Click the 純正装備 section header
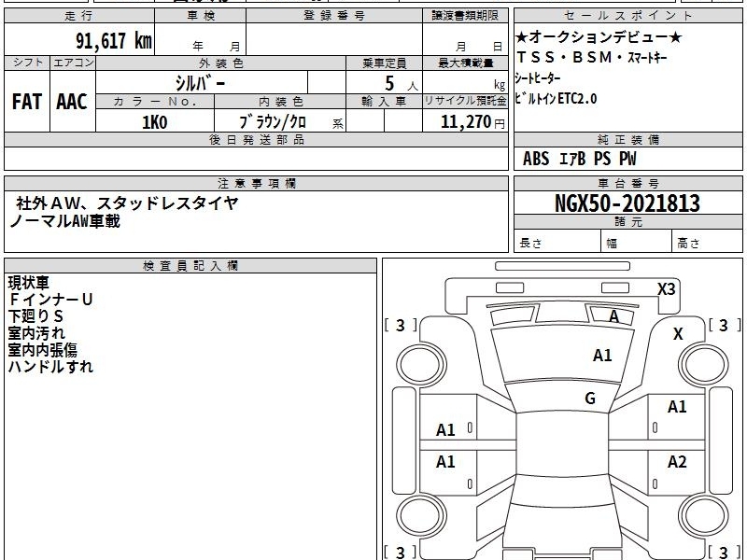The width and height of the screenshot is (747, 560). (x=627, y=139)
